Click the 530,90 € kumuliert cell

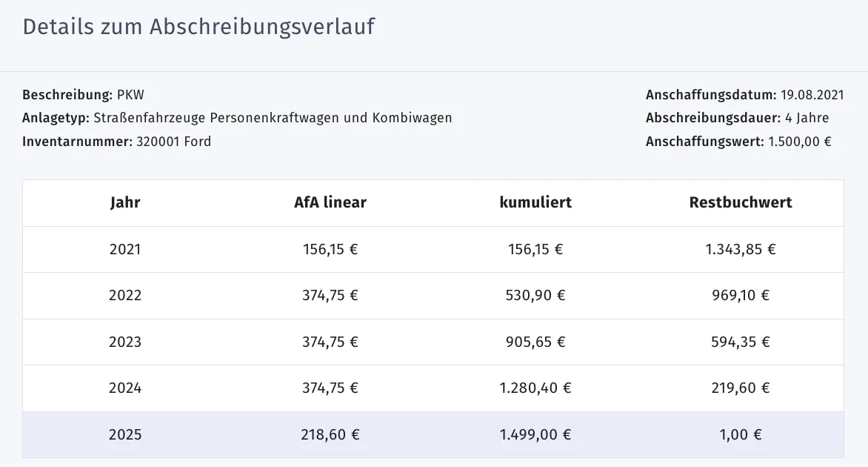click(x=535, y=295)
